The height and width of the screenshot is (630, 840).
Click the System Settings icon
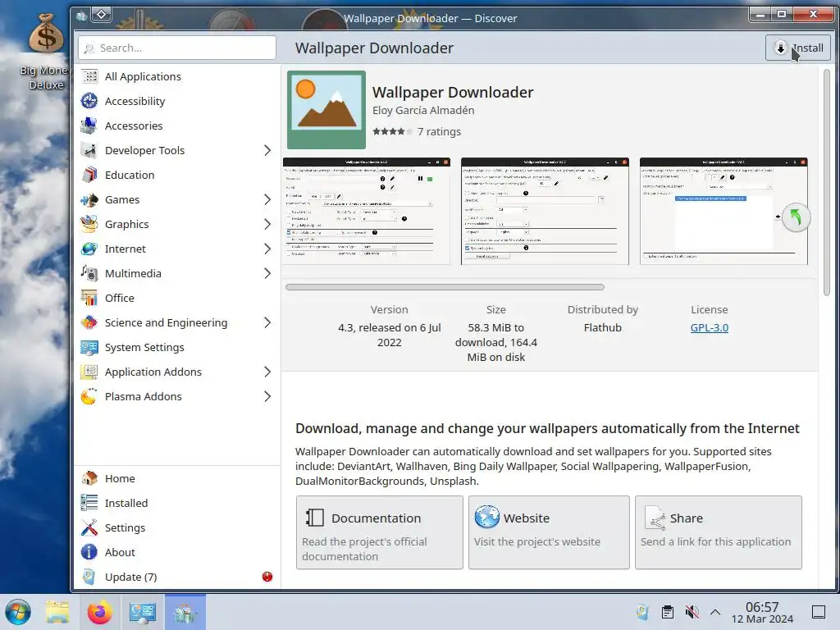89,348
